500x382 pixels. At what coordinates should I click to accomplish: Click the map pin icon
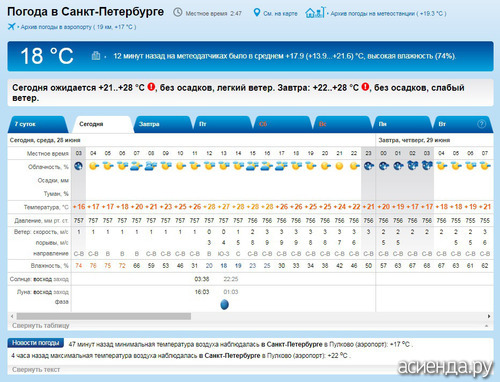point(256,13)
